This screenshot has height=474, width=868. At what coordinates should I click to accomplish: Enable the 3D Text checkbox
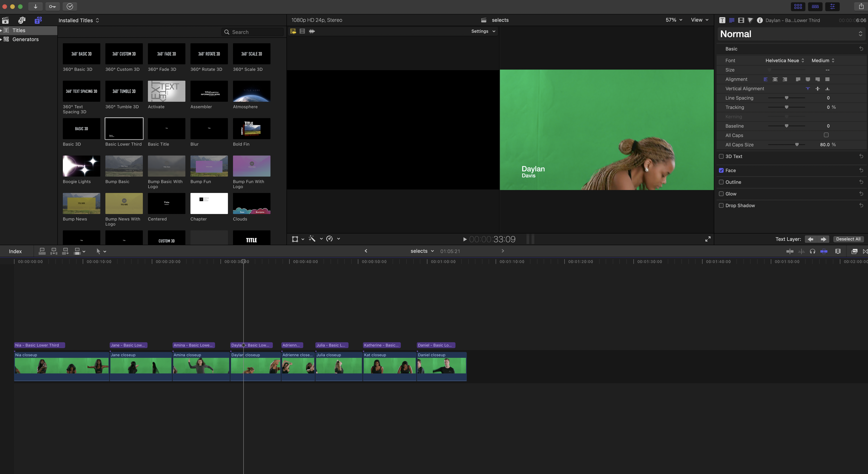coord(721,156)
